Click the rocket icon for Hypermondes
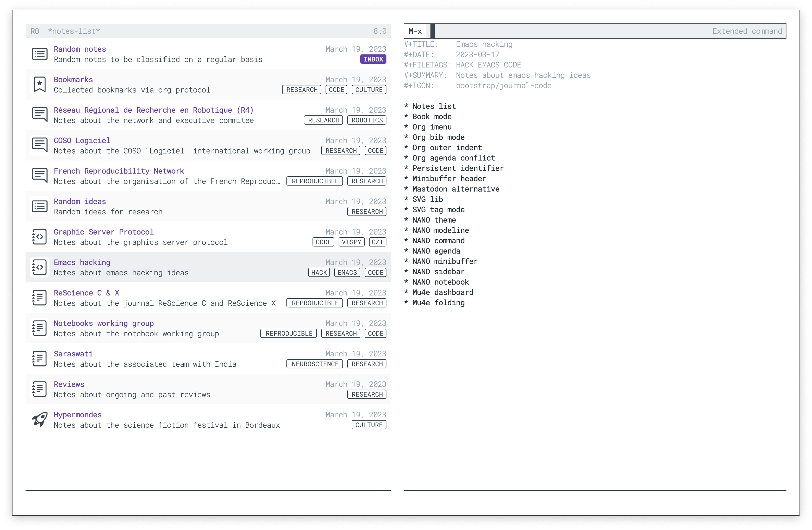This screenshot has width=812, height=530. click(40, 419)
